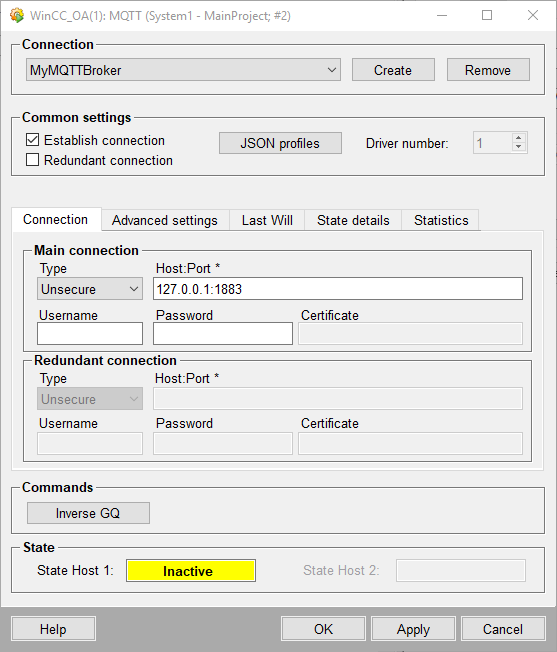Screen dimensions: 557x652
Task: Click the WinCC OA app icon in title bar
Action: point(17,15)
